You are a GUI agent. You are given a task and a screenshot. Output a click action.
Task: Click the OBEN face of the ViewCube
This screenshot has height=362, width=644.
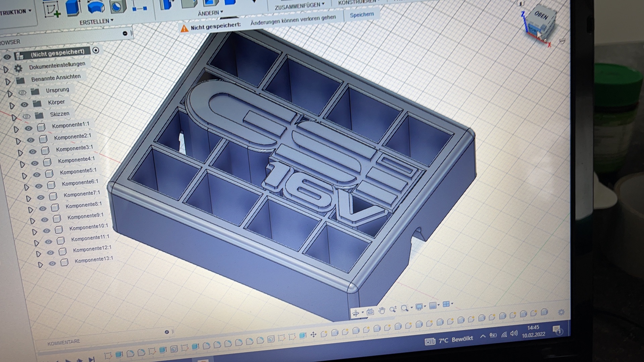tap(541, 15)
